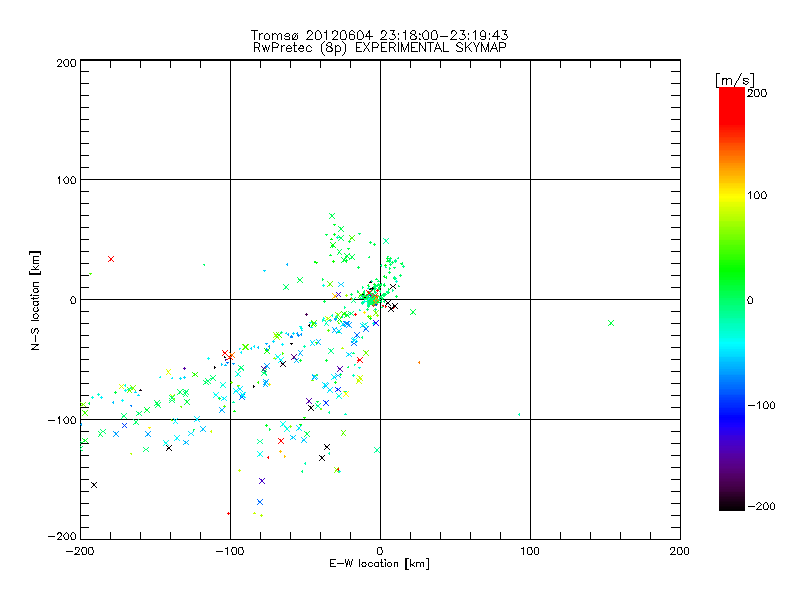Select the small red dot near plot bottom

pyautogui.click(x=229, y=513)
